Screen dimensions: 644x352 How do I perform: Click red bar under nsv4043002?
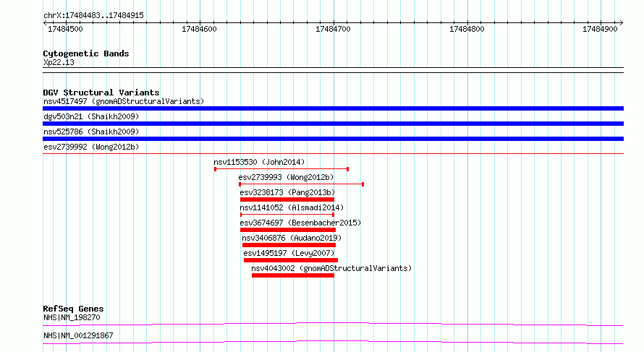point(293,275)
